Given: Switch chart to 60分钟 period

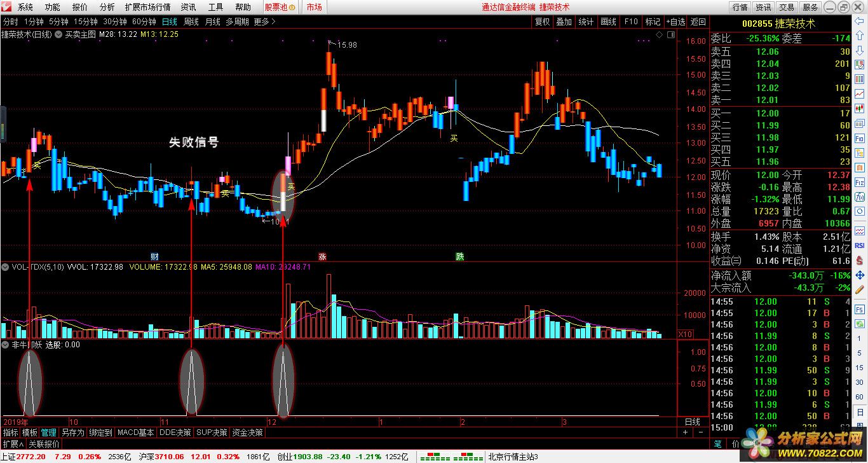Looking at the screenshot, I should pyautogui.click(x=144, y=22).
